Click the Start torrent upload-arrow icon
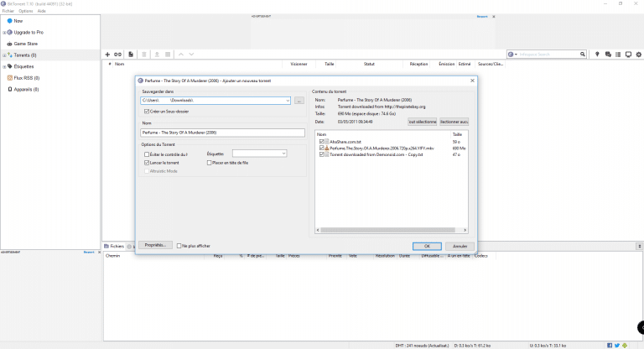644x349 pixels. [157, 55]
